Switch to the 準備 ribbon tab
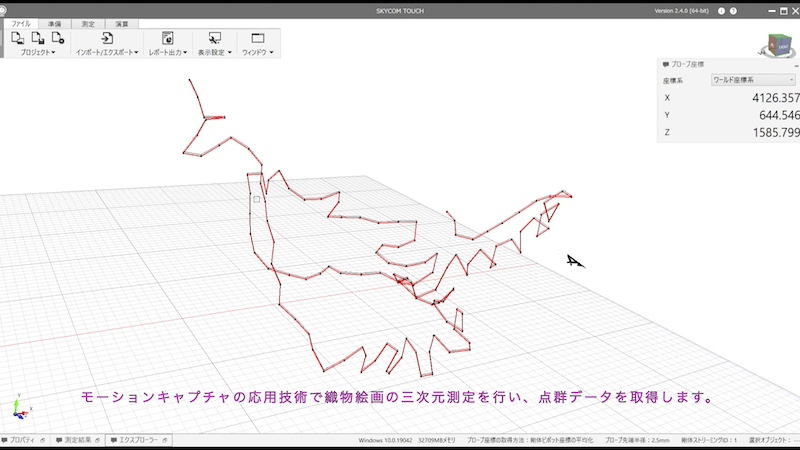The image size is (800, 450). click(55, 23)
